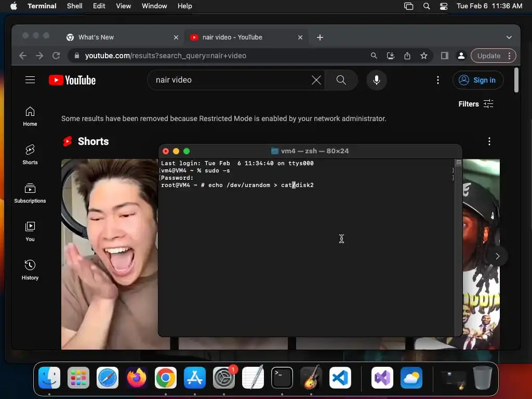Click install app icon in address bar
532x399 pixels.
tap(391, 56)
